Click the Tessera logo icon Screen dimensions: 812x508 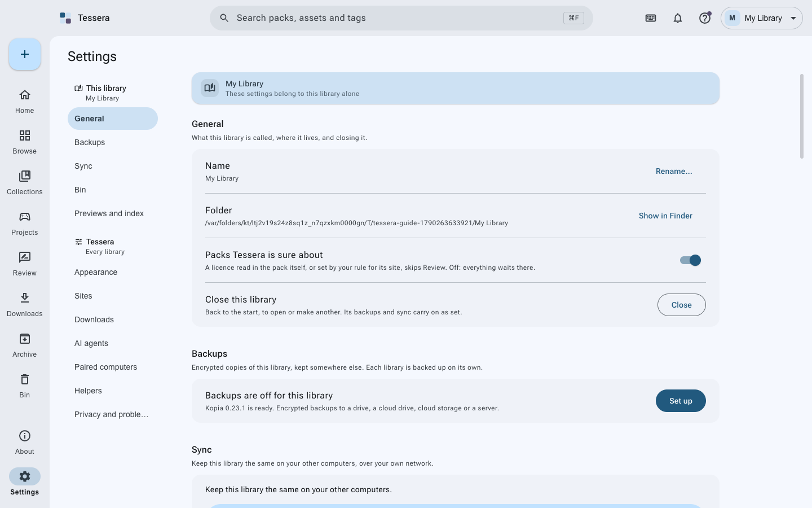(x=65, y=18)
